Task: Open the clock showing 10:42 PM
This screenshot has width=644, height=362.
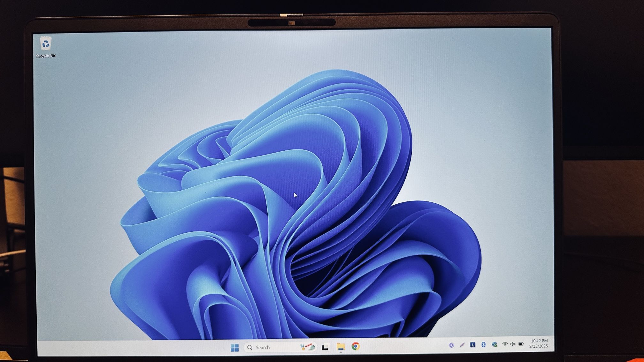Action: point(539,341)
